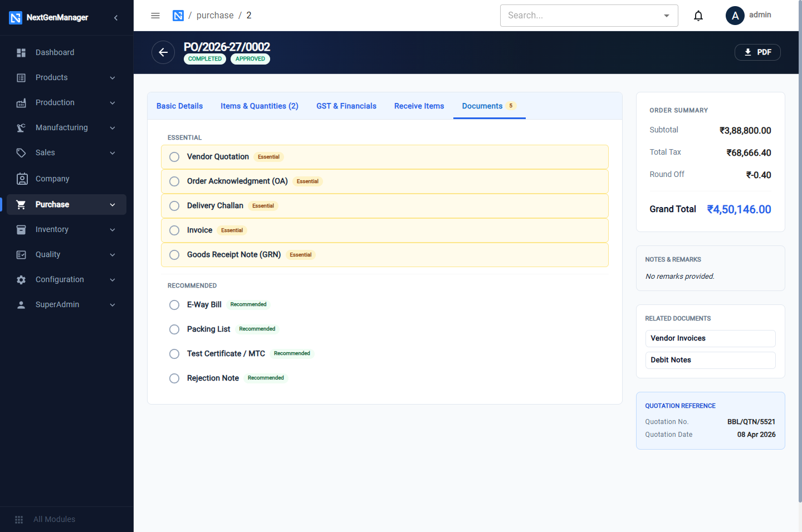
Task: Expand the Sales menu chevron
Action: (x=113, y=153)
